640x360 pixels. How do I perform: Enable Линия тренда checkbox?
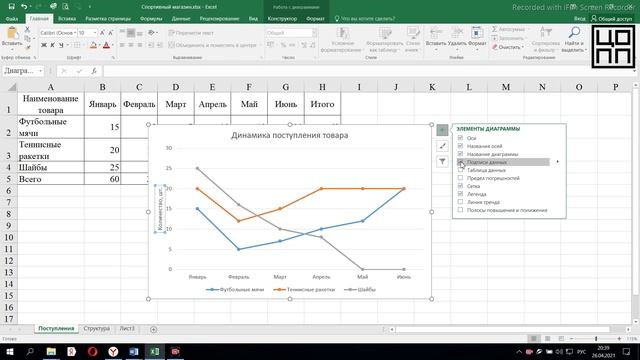click(460, 202)
